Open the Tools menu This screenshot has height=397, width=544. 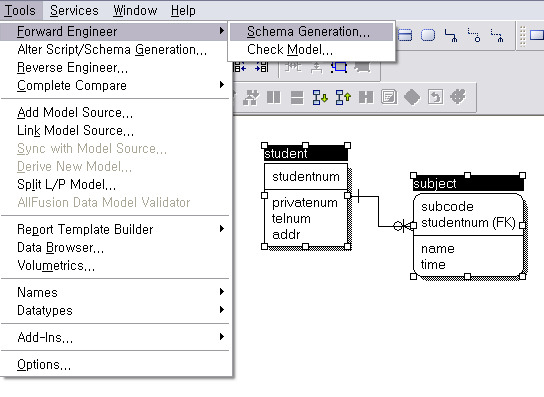20,10
